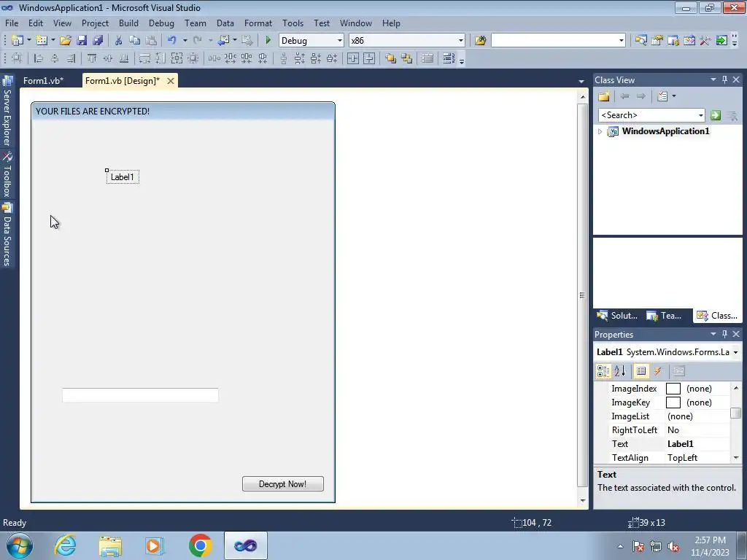Open the active documents tab list dropdown
The height and width of the screenshot is (560, 747).
coord(581,82)
